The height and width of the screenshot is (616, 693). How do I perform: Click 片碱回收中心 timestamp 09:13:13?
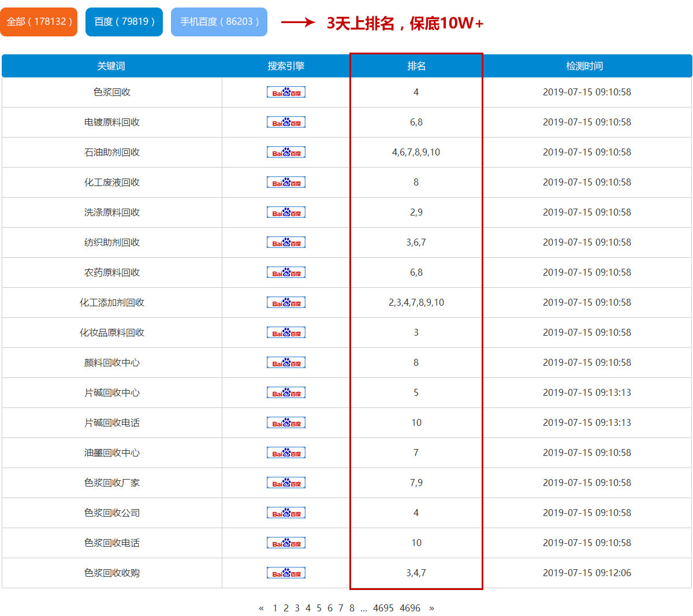point(587,392)
